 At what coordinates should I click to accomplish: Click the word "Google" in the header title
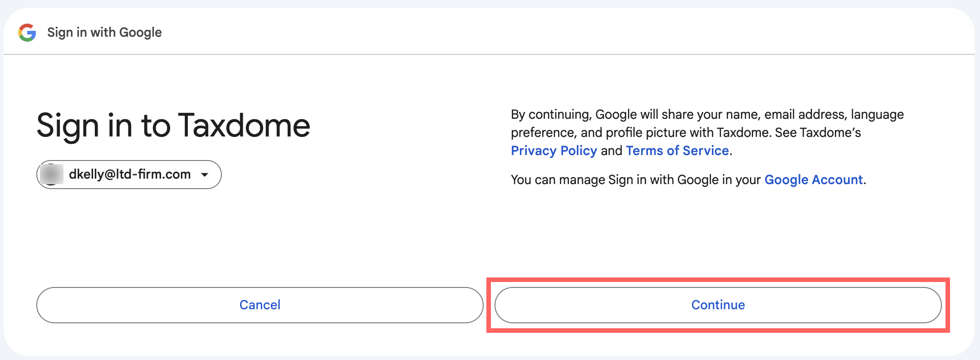pos(140,33)
